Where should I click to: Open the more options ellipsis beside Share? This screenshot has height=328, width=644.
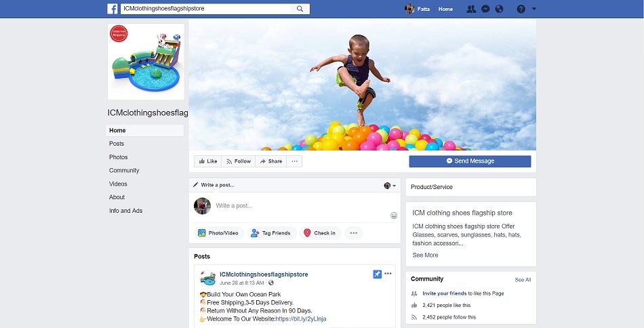click(x=294, y=161)
